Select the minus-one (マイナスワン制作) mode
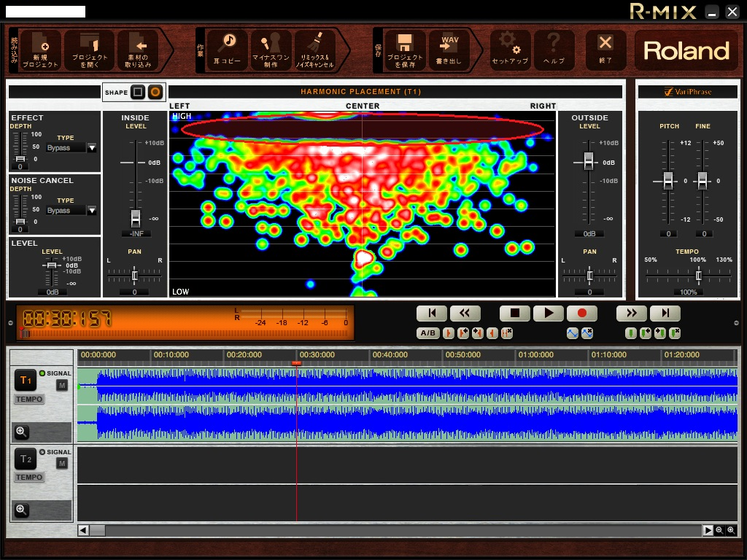The image size is (747, 560). [x=271, y=50]
